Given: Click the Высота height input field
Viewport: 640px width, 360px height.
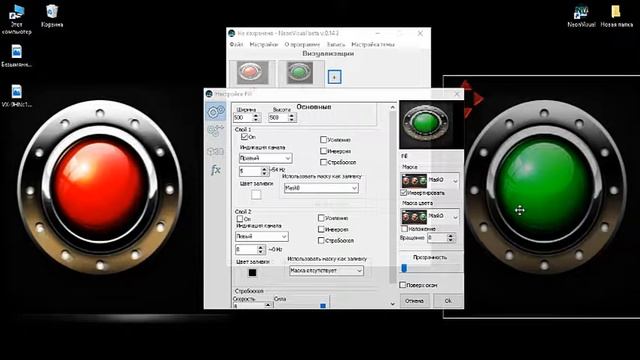Looking at the screenshot, I should click(x=278, y=118).
